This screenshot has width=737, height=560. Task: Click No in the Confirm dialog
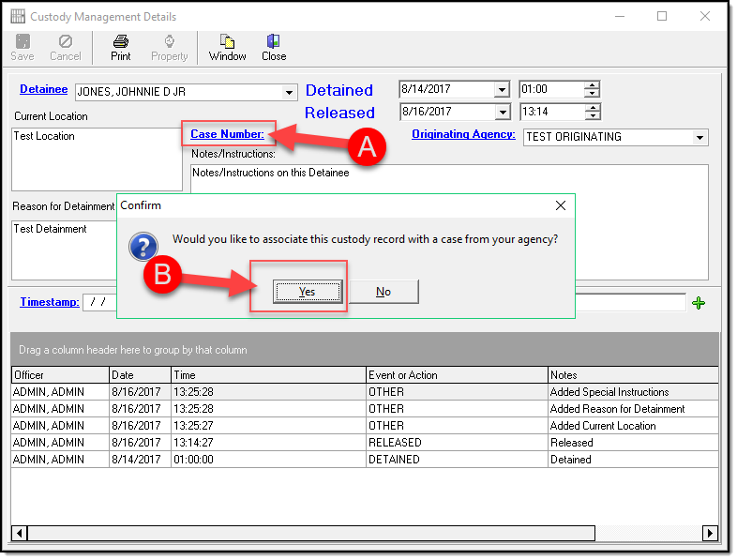pos(384,292)
